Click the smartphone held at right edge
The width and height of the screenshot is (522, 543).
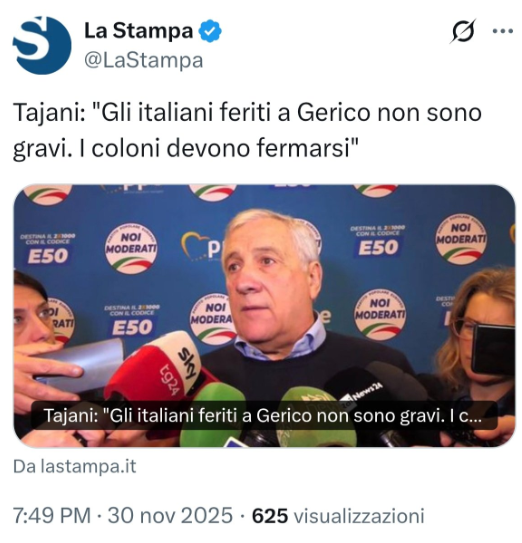[x=494, y=350]
